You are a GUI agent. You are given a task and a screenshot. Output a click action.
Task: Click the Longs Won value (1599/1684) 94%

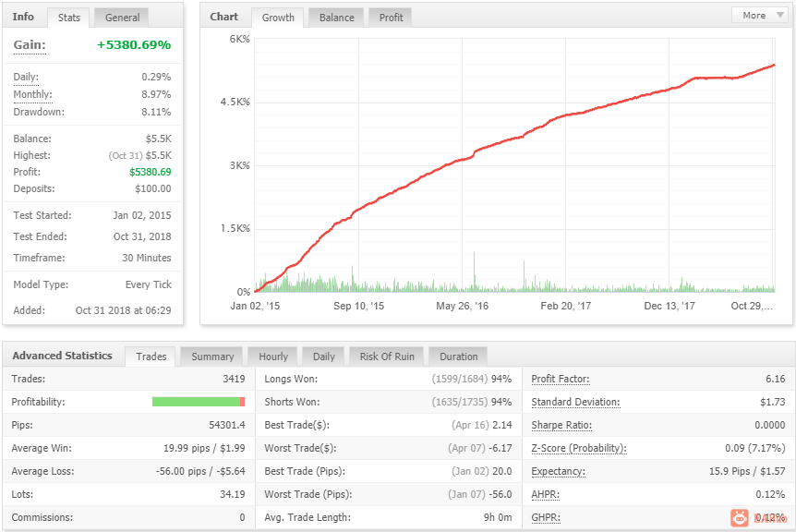pos(472,379)
